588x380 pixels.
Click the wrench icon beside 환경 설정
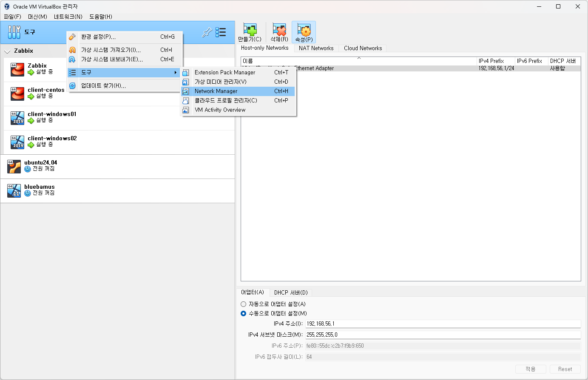pos(72,37)
